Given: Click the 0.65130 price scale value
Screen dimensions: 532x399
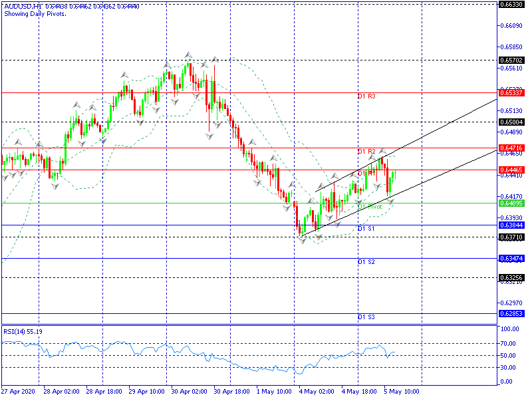Looking at the screenshot, I should (511, 111).
